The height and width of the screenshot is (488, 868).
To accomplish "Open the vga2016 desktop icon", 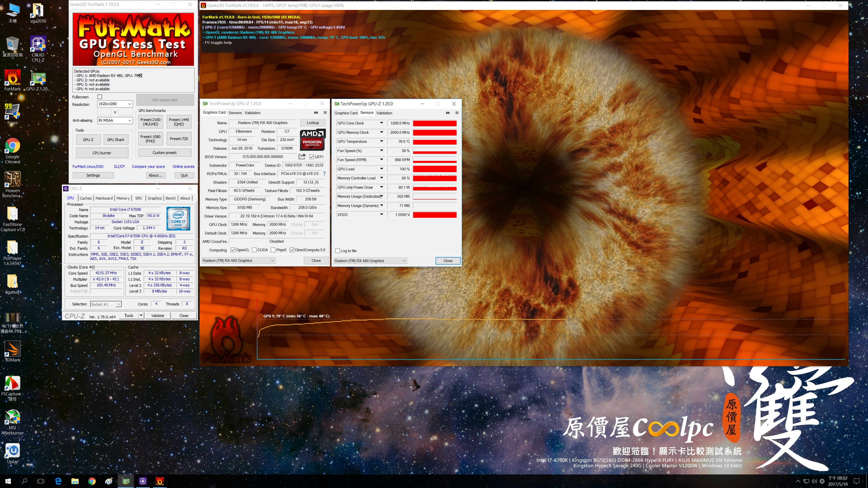I will click(x=38, y=13).
